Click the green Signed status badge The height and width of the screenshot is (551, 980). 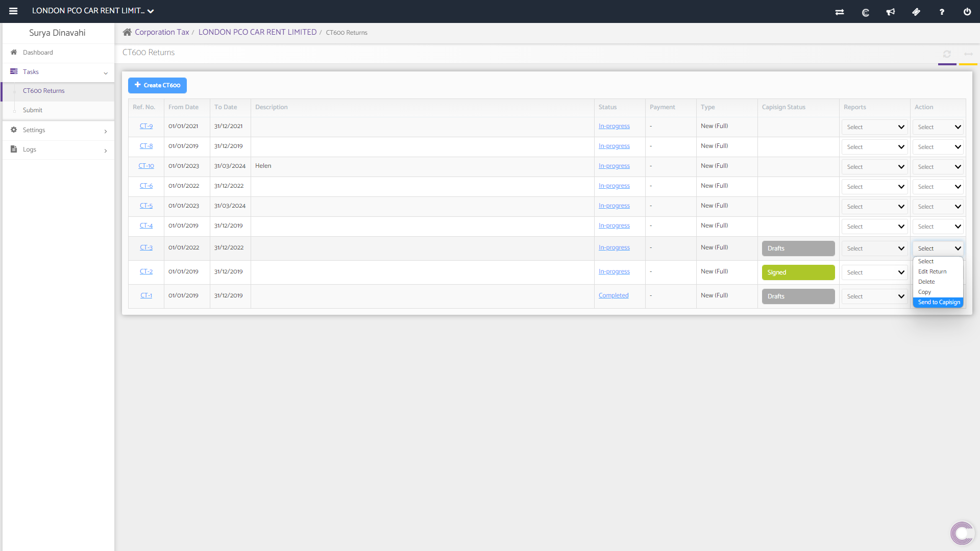coord(798,272)
